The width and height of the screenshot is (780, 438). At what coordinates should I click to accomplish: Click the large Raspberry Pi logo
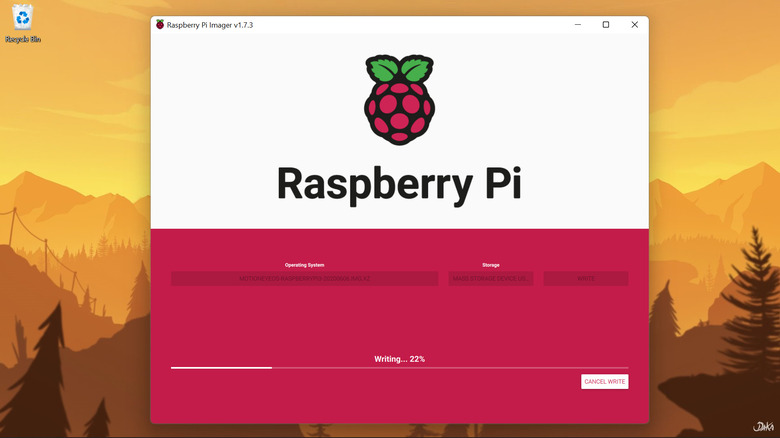[399, 100]
